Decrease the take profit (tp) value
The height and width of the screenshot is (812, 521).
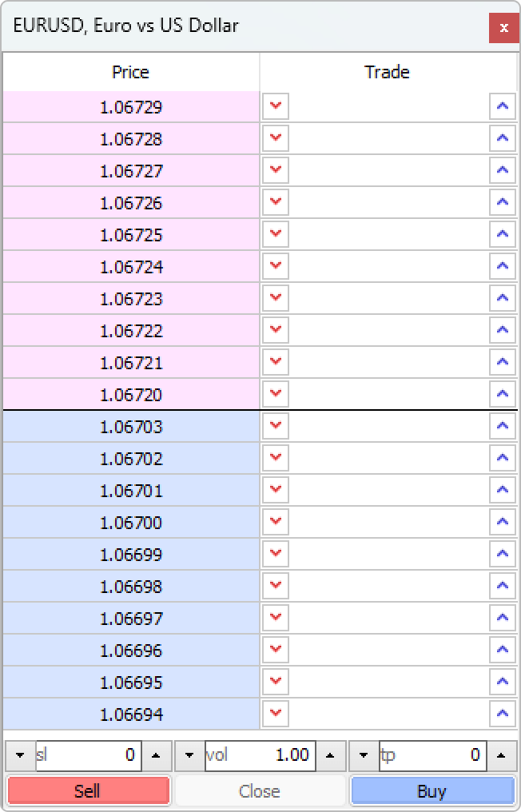tap(364, 755)
